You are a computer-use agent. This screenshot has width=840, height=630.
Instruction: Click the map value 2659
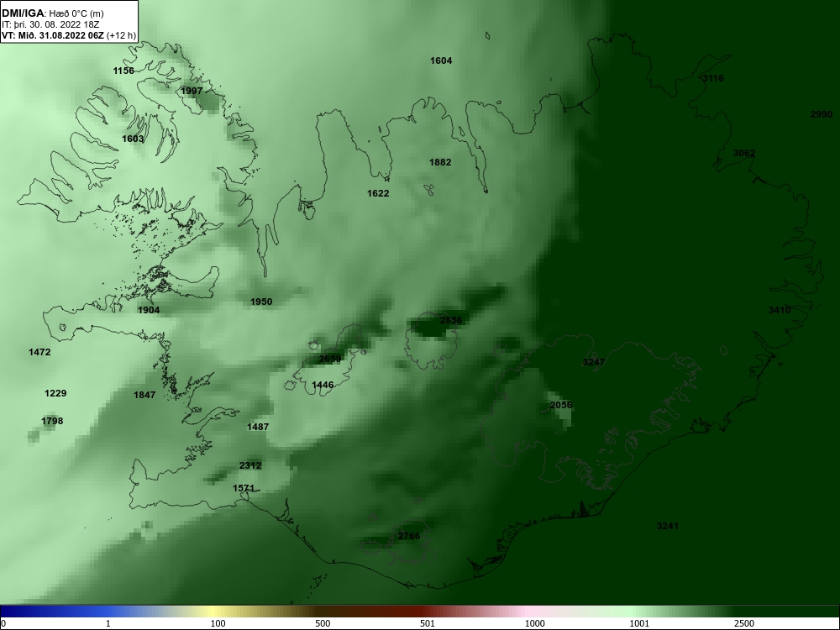tap(330, 359)
